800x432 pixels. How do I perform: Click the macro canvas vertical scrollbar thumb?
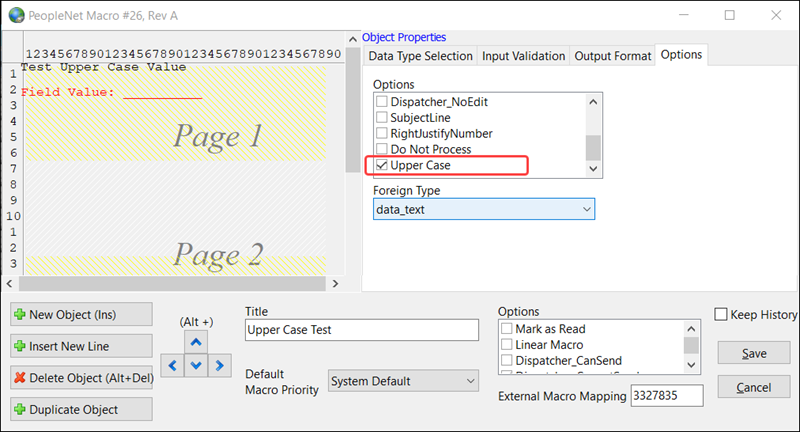coord(353,110)
